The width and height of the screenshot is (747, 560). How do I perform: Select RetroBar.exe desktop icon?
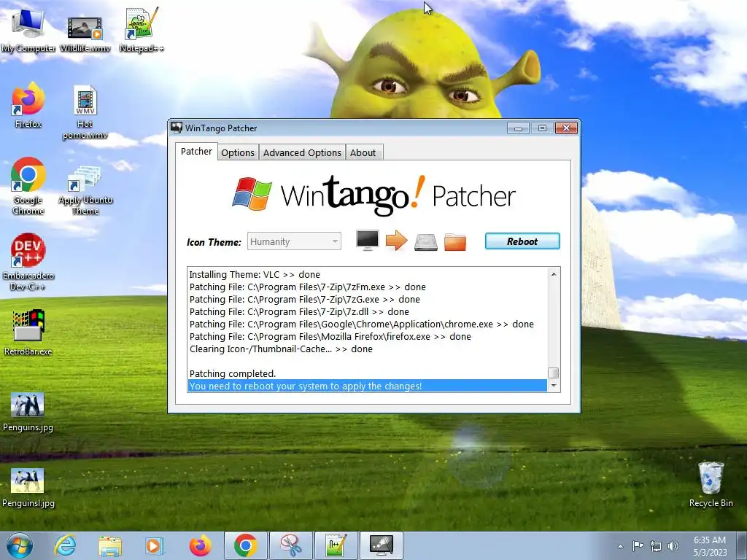pos(28,332)
